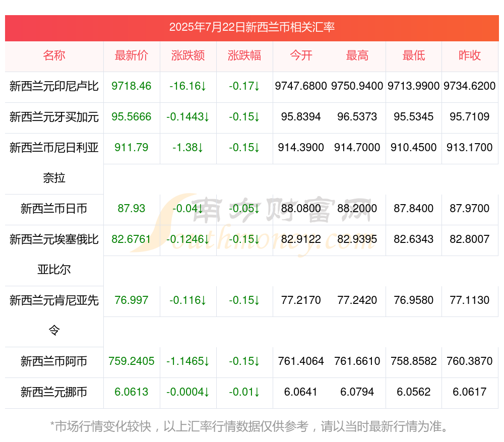The height and width of the screenshot is (442, 504).
Task: Click the open price 88.0800
Action: [301, 208]
